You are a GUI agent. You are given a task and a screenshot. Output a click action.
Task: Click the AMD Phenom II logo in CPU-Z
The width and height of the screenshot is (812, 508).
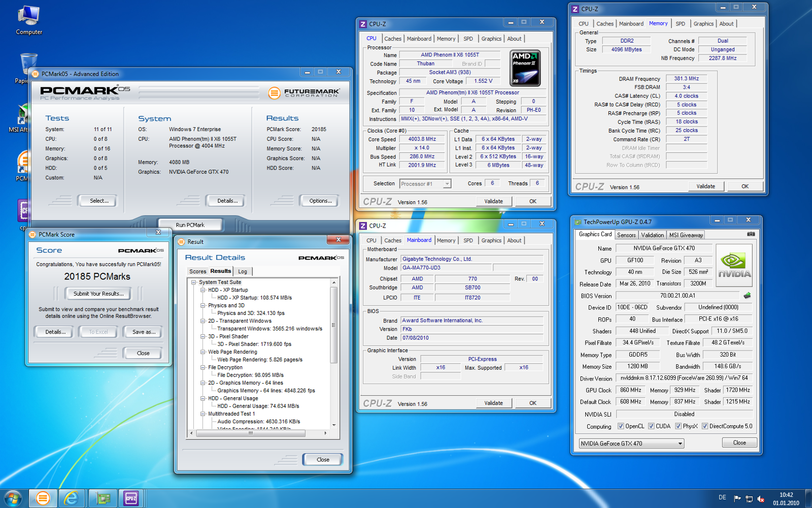point(525,68)
